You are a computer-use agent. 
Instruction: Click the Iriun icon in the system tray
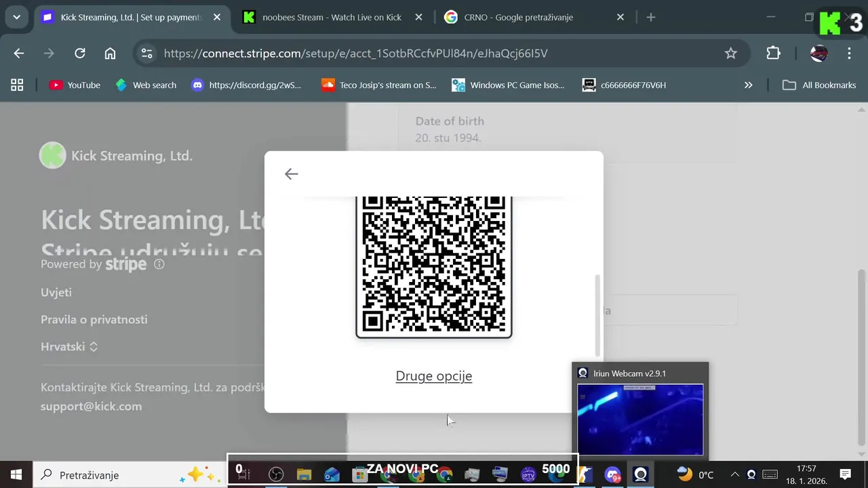coord(751,474)
